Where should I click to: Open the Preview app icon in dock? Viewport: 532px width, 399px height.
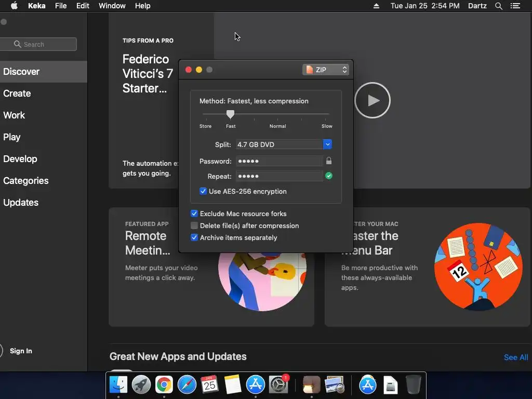pos(335,384)
